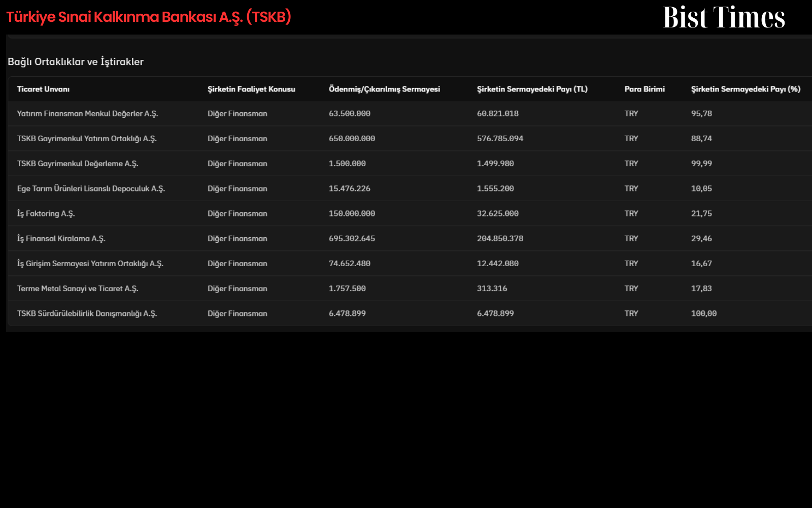Viewport: 812px width, 508px height.
Task: Click the 15.476.226 capital value
Action: [350, 188]
